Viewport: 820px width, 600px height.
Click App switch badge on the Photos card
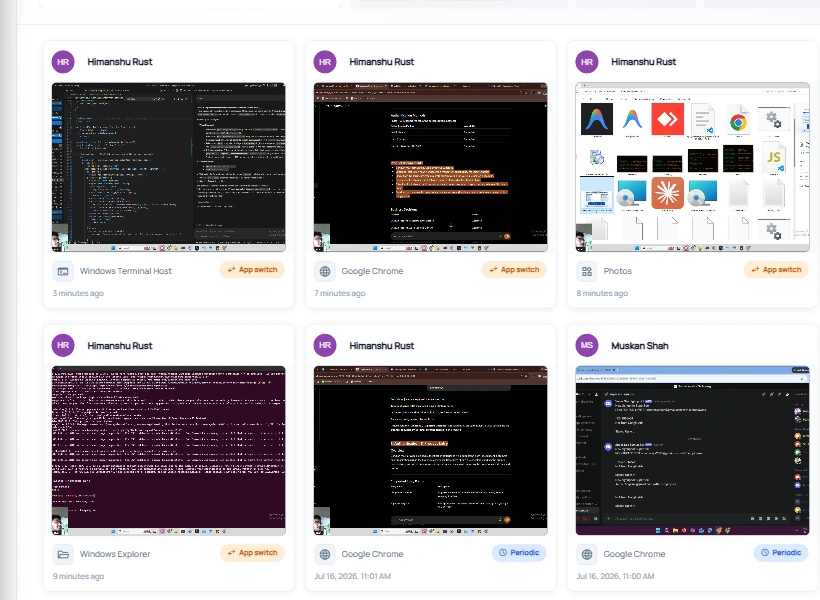point(776,270)
